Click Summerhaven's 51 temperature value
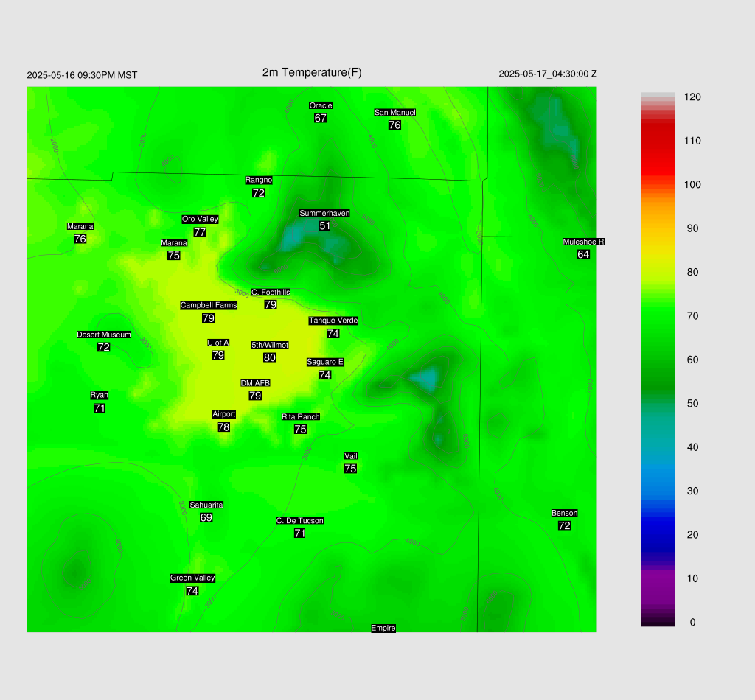This screenshot has height=700, width=755. (x=324, y=225)
